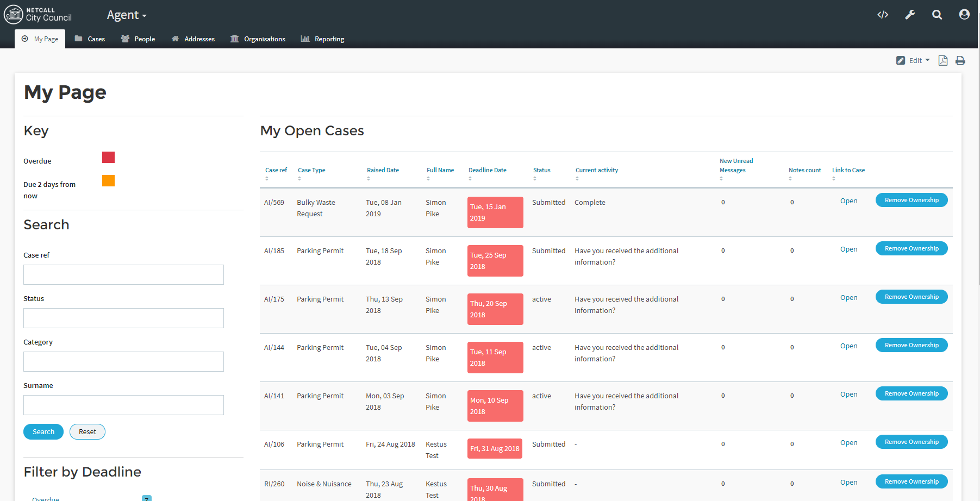Sort by New Unread Messages column arrows

point(721,178)
